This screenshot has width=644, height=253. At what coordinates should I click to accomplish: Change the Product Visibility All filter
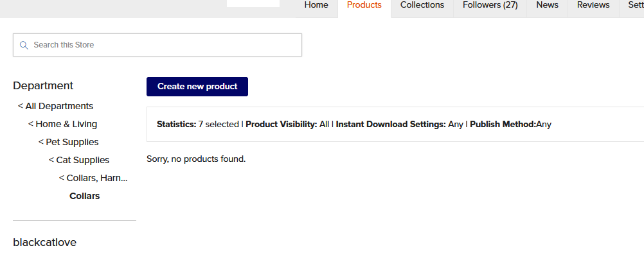(287, 124)
